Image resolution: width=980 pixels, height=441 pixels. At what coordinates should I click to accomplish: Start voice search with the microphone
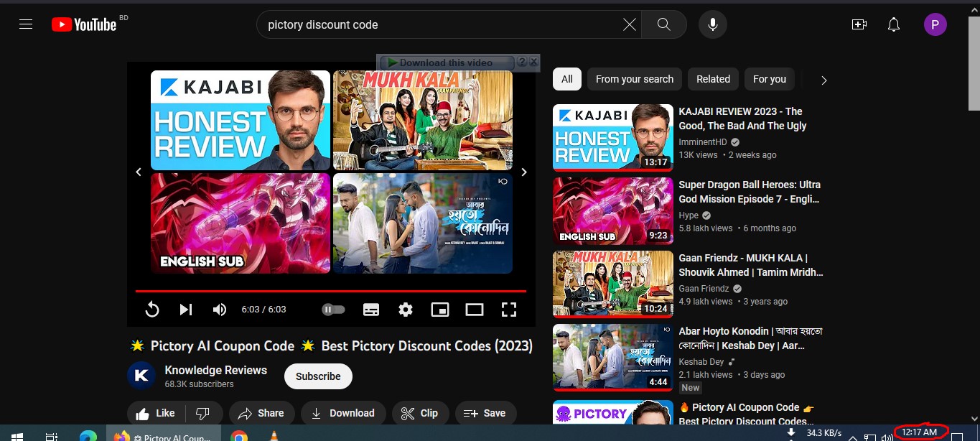pos(713,24)
